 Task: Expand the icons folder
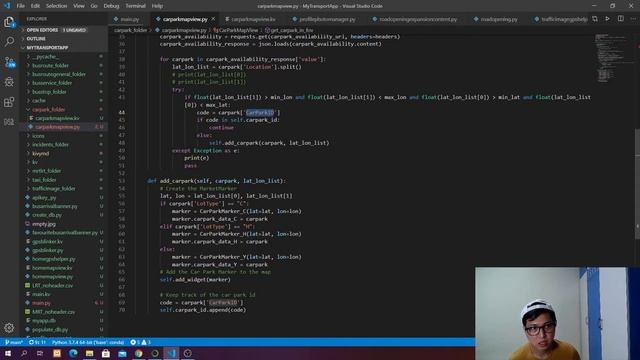pos(63,136)
